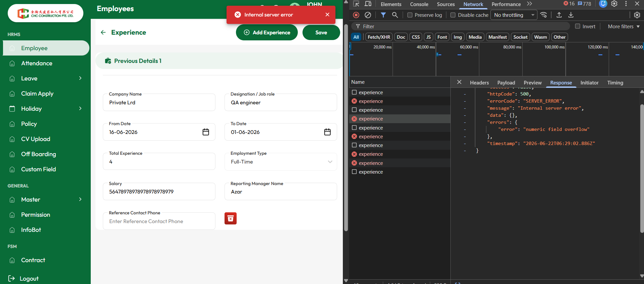Switch to the Sources tab
This screenshot has width=644, height=284.
[x=446, y=4]
